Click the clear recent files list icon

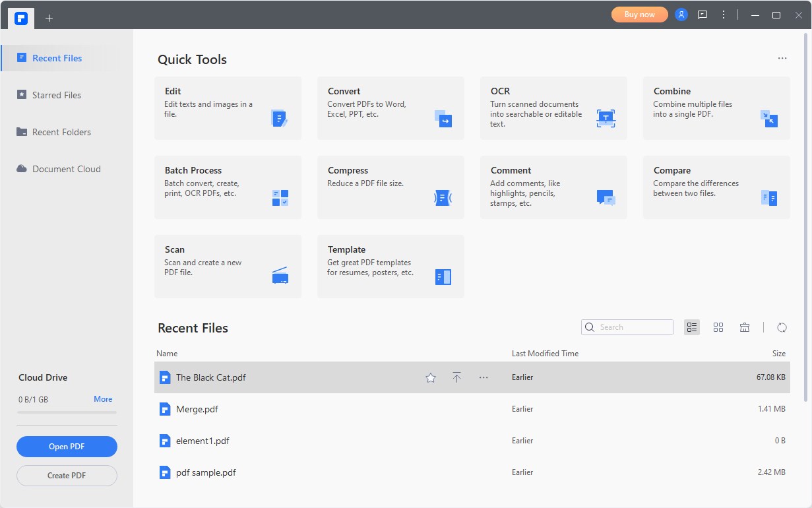tap(745, 327)
